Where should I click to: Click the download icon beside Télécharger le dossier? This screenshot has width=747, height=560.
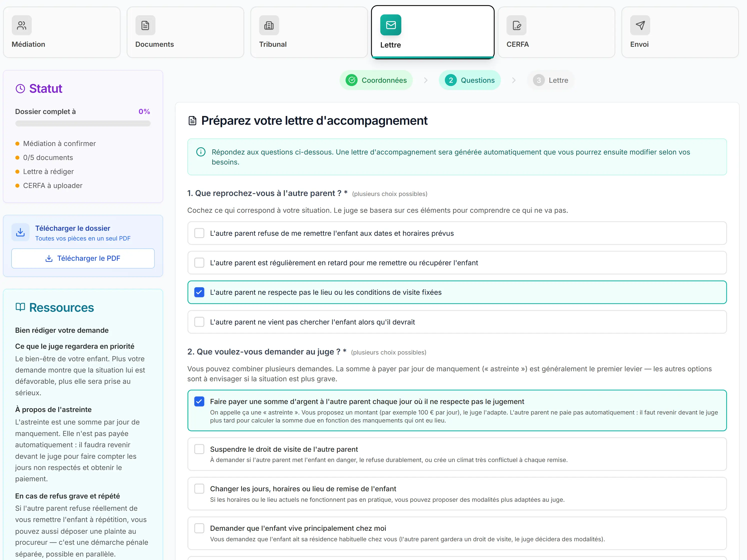pos(20,232)
